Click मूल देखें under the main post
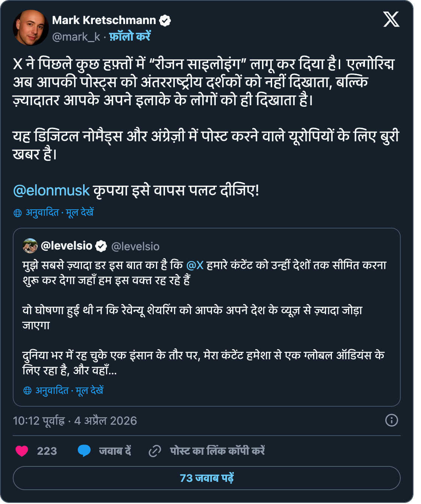Viewport: 421px width, 504px height. [x=80, y=213]
